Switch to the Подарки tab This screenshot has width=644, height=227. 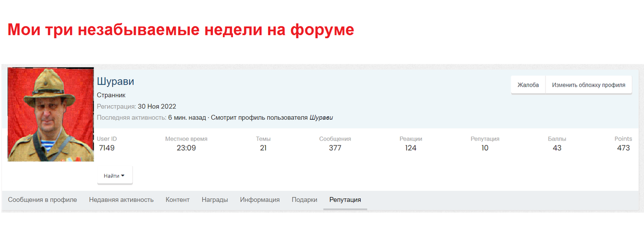pyautogui.click(x=304, y=200)
